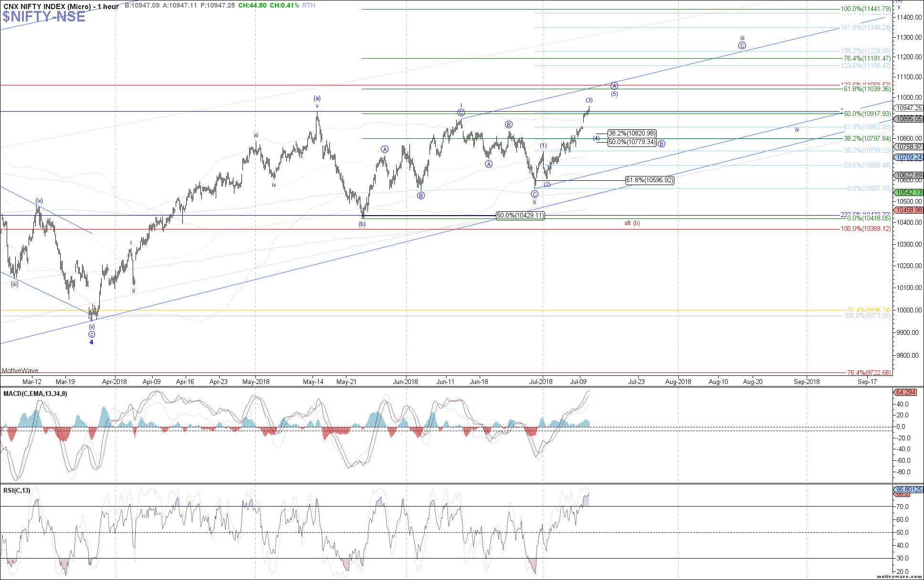Viewport: 924px width, 580px height.
Task: Click the 300.0%(9973.55) gray extension label
Action: coord(867,315)
